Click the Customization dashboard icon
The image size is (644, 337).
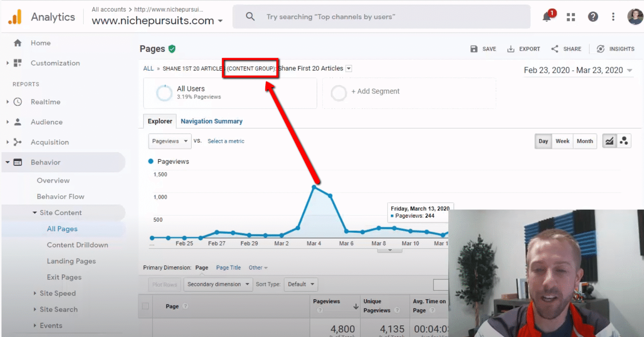(x=18, y=63)
